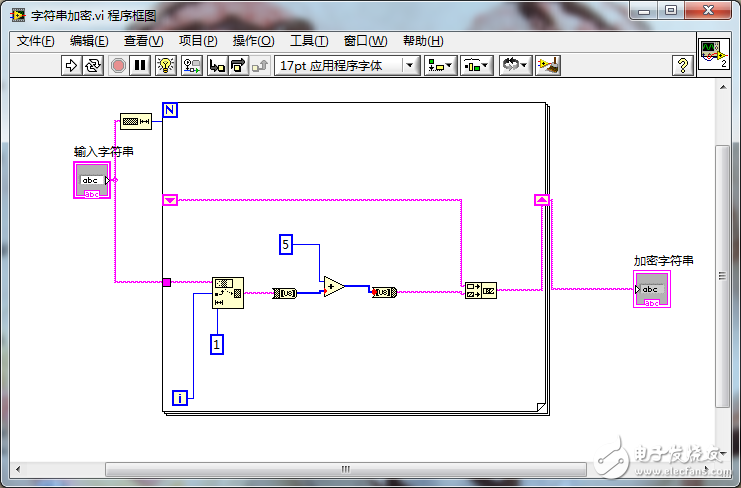
Task: Open the 17pt application font dropdown
Action: tap(346, 65)
